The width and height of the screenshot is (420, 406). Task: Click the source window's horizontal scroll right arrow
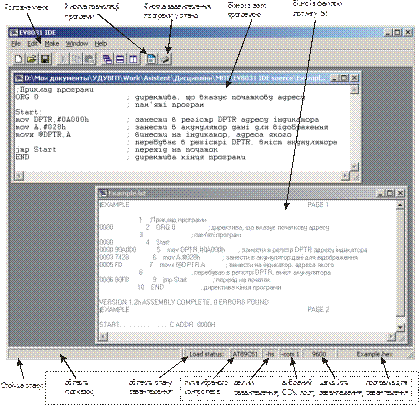(x=346, y=175)
